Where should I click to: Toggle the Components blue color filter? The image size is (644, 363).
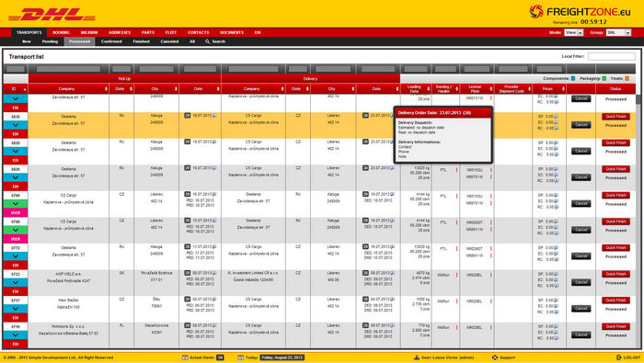[x=573, y=78]
